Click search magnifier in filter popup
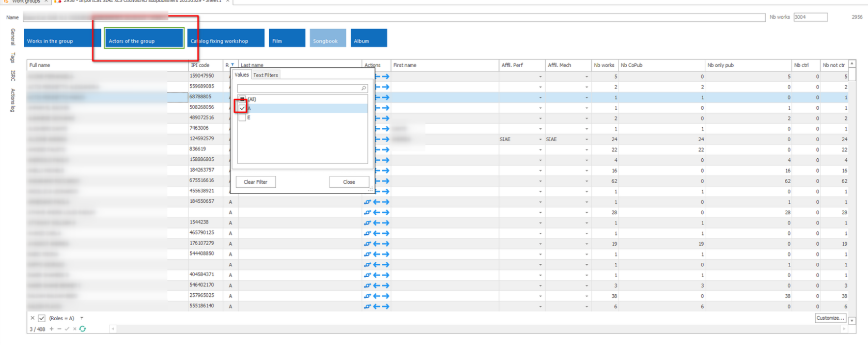The height and width of the screenshot is (345, 868). point(364,88)
